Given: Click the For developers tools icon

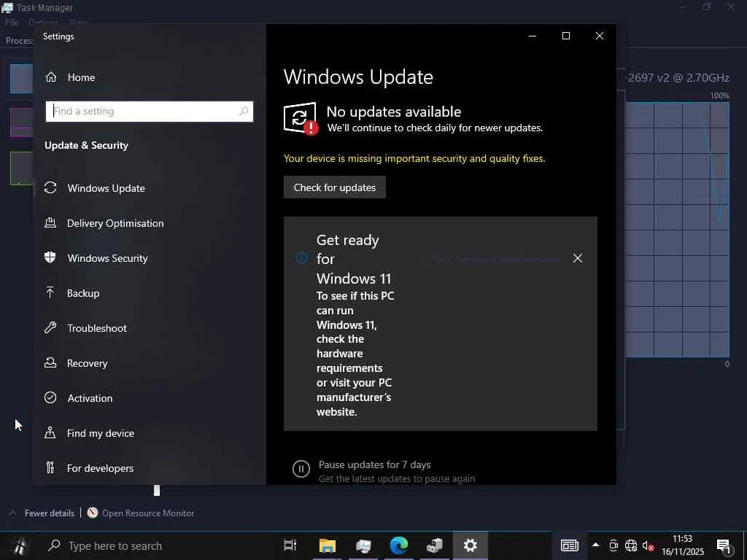Looking at the screenshot, I should pyautogui.click(x=50, y=467).
